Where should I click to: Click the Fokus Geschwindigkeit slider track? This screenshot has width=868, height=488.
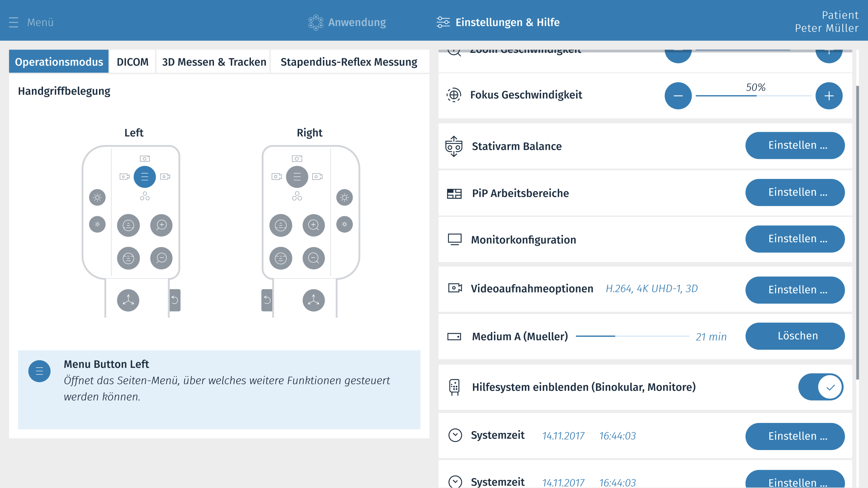(x=753, y=96)
